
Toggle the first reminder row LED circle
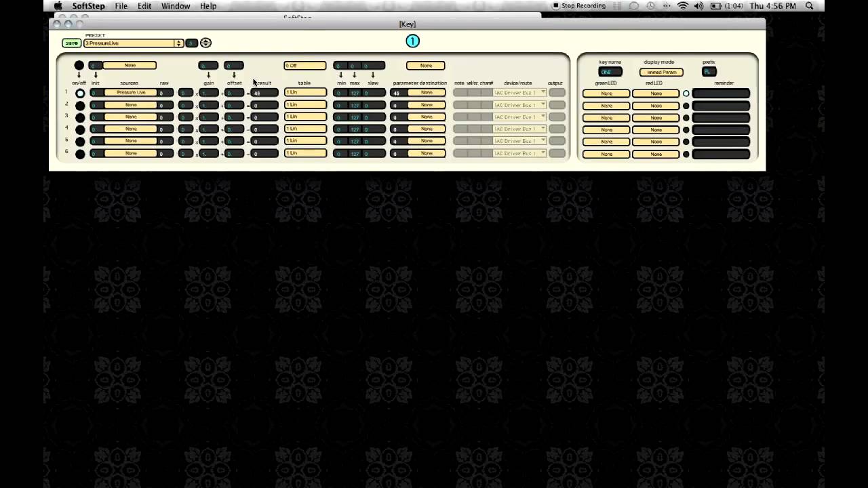(x=686, y=94)
